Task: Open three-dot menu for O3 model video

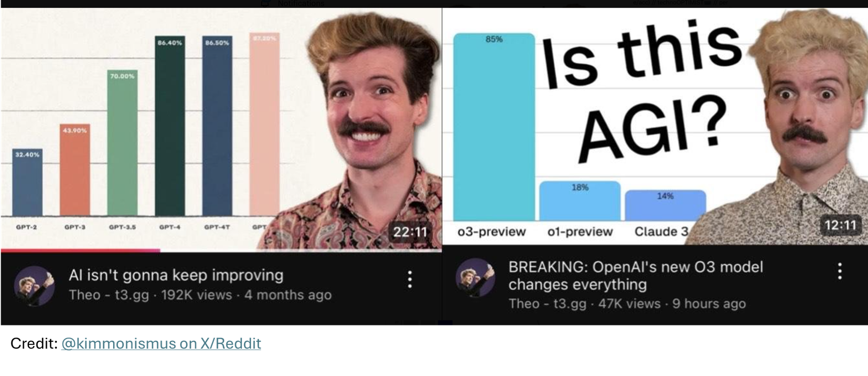Action: tap(840, 271)
